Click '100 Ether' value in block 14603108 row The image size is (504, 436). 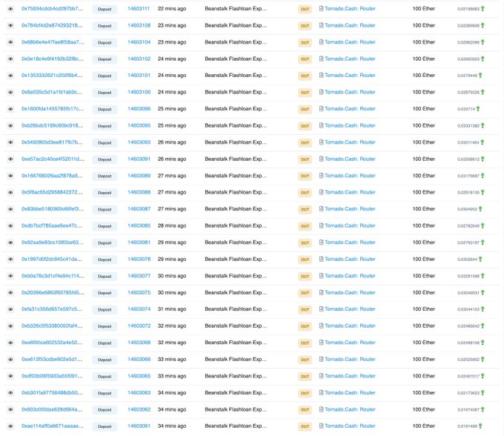424,25
